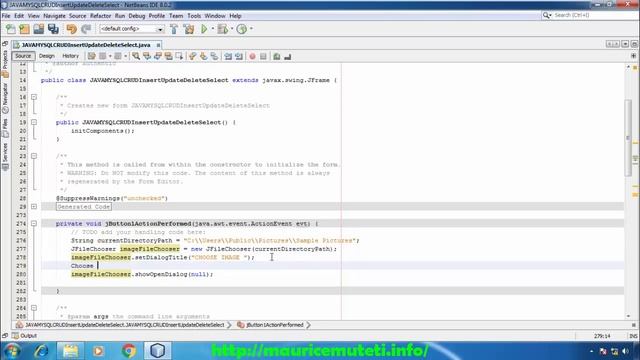640x360 pixels.
Task: Collapse the Javadoc comment fold at line 16
Action: (34, 97)
